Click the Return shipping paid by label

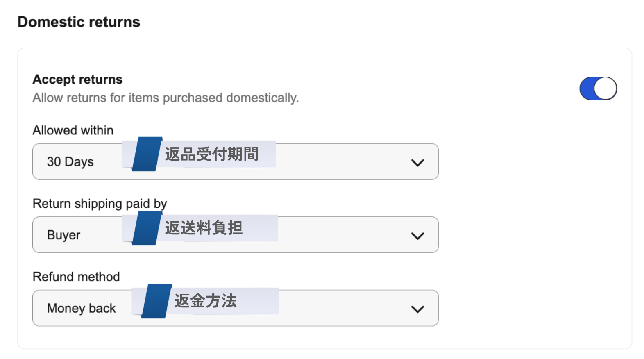click(100, 204)
